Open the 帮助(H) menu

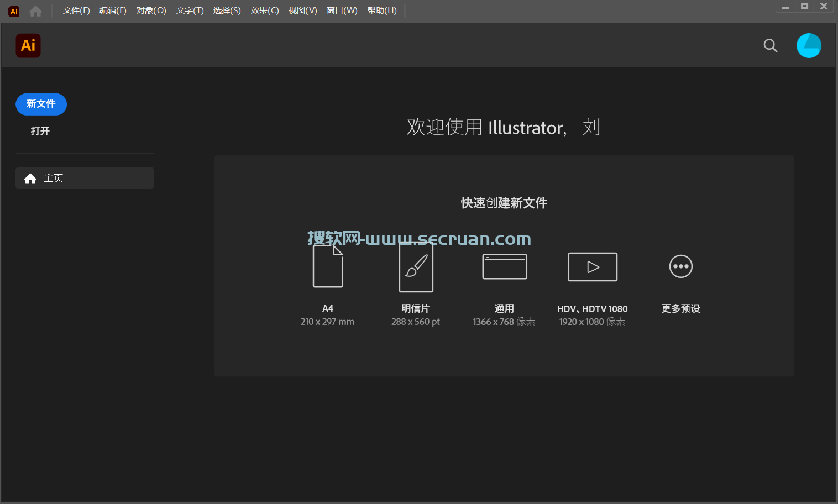point(382,11)
